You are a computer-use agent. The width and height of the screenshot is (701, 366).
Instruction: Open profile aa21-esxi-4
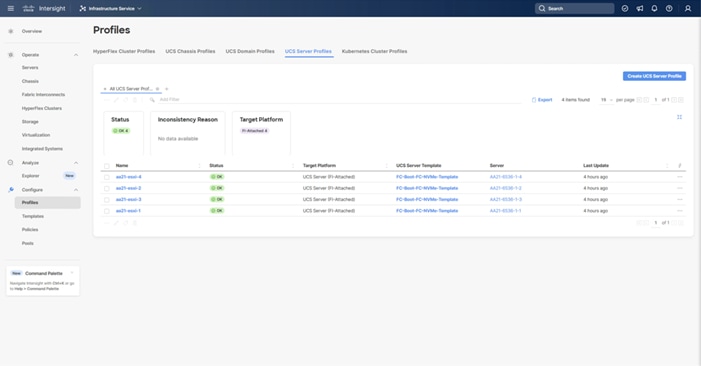128,177
